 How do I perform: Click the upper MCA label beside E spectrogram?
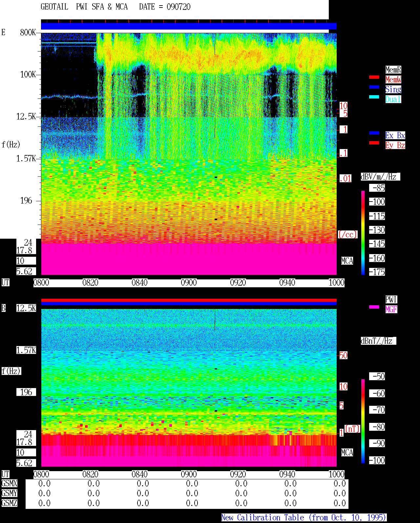[x=347, y=261]
